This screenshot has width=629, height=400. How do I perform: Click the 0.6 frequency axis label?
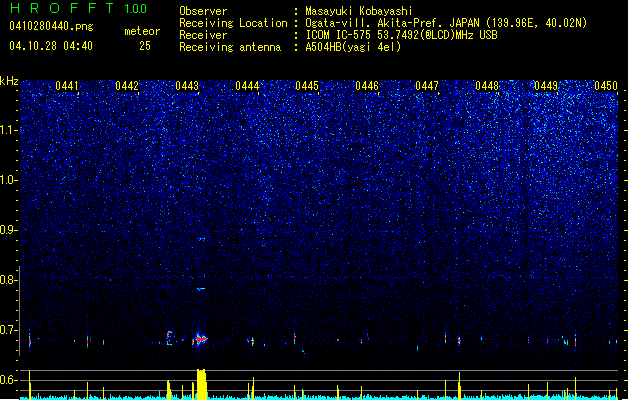[x=8, y=380]
